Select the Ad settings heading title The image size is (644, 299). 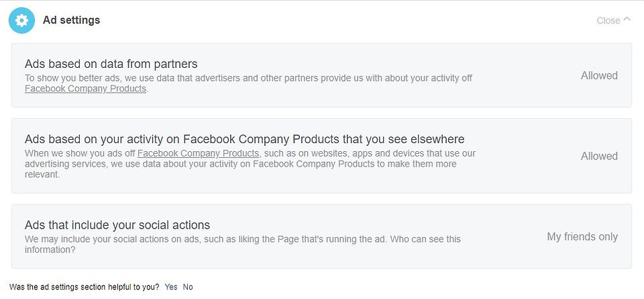(72, 19)
